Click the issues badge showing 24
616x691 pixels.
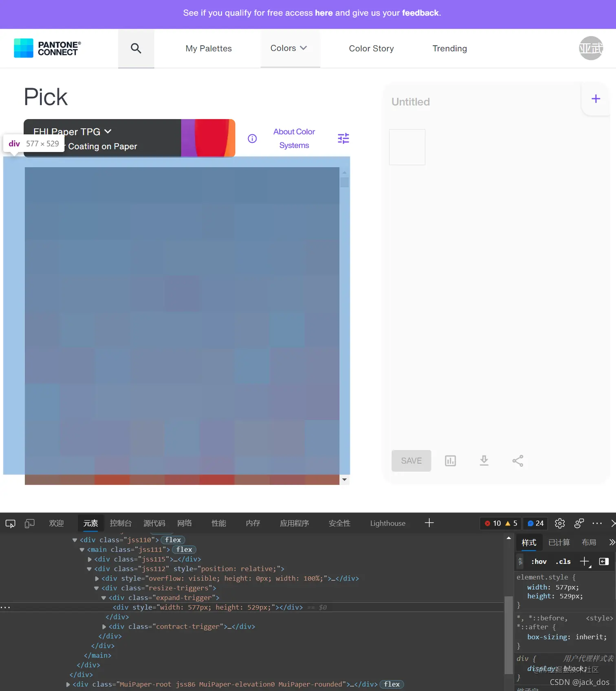[536, 523]
